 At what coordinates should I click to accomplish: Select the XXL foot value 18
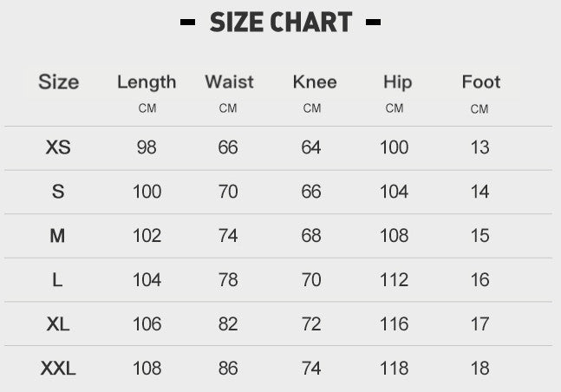click(x=480, y=369)
